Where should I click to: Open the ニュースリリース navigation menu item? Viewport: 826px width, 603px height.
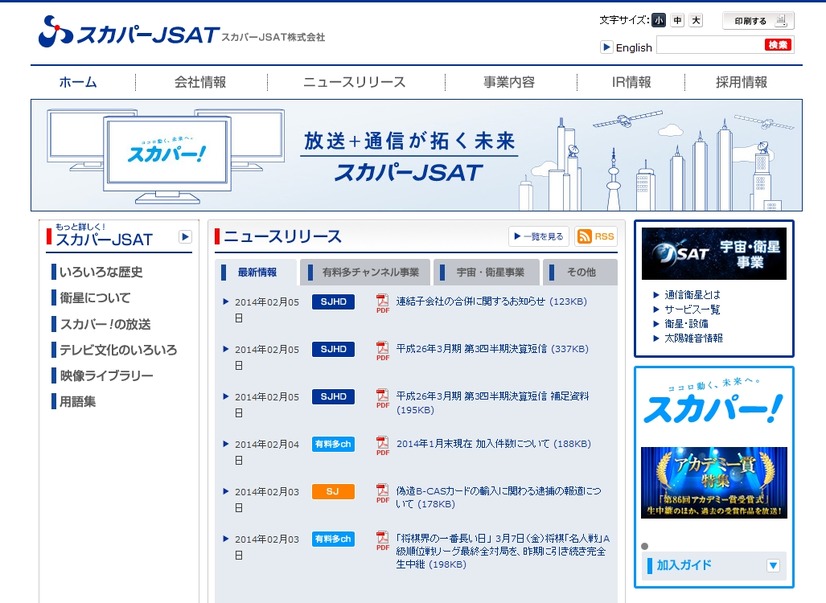355,82
